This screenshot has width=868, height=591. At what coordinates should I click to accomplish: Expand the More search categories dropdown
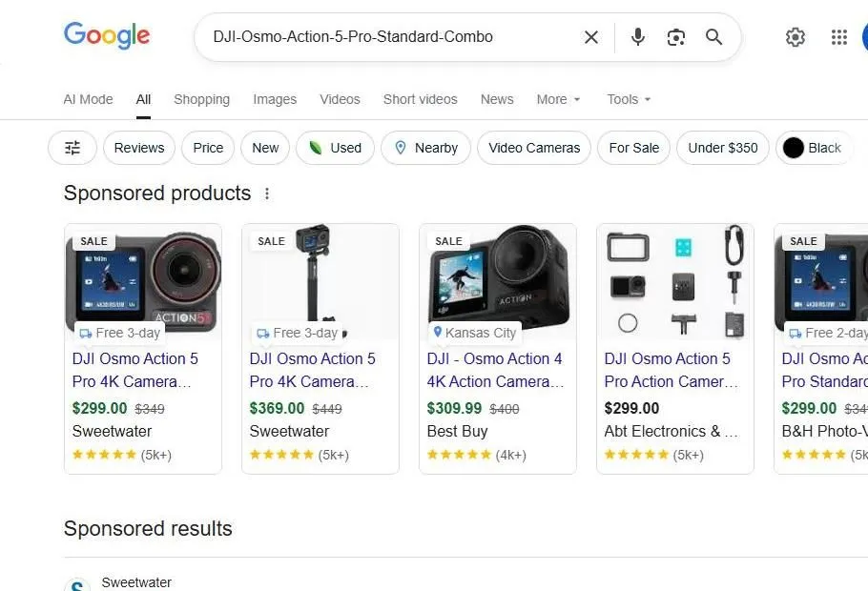coord(558,99)
